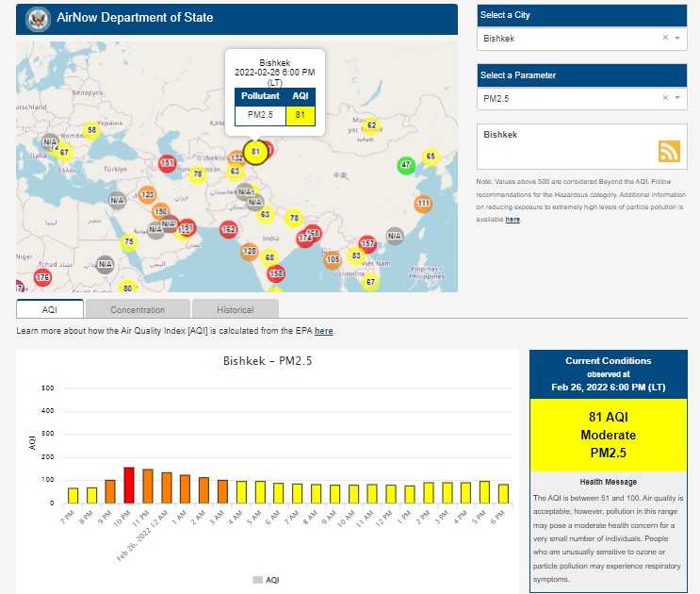Click the orange 111 map marker
Viewport: 700px width, 594px height.
pos(423,204)
